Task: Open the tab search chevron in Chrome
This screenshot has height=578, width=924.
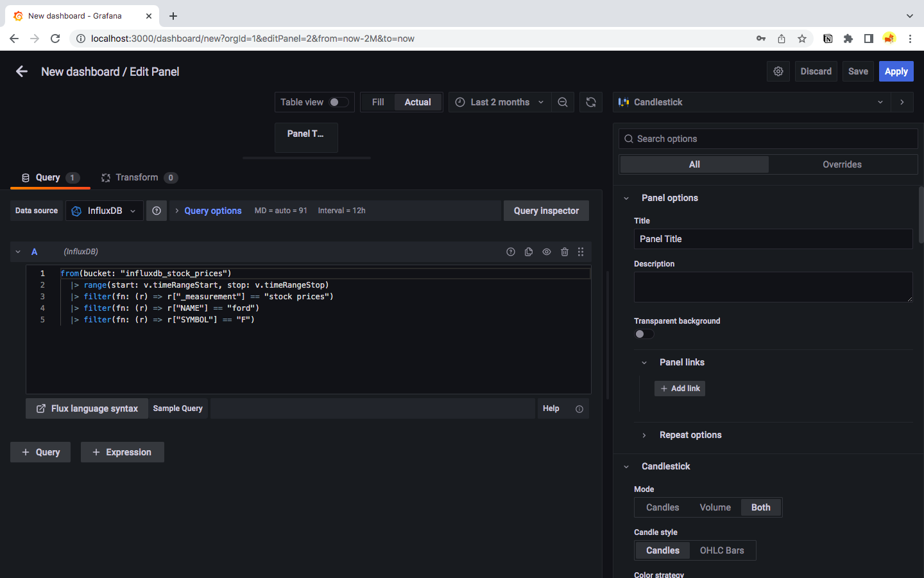Action: coord(909,16)
